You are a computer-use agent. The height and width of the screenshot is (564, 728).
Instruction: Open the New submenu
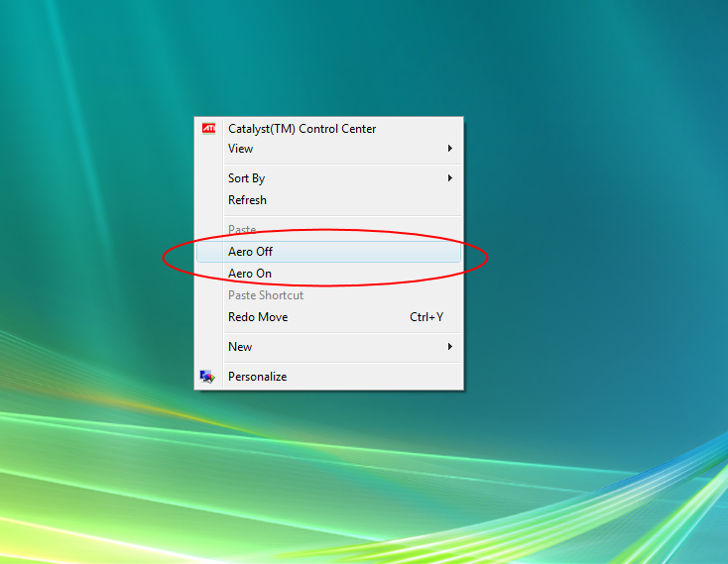click(x=328, y=347)
